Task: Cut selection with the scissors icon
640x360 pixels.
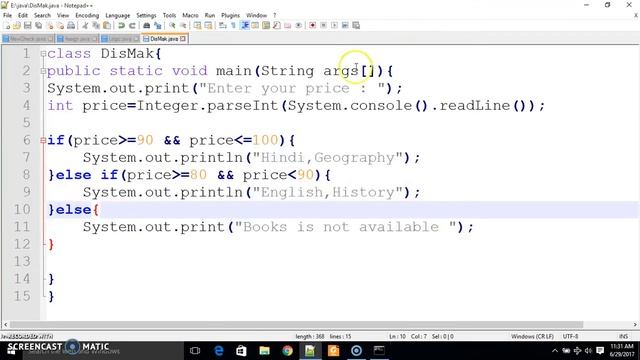Action: 85,25
